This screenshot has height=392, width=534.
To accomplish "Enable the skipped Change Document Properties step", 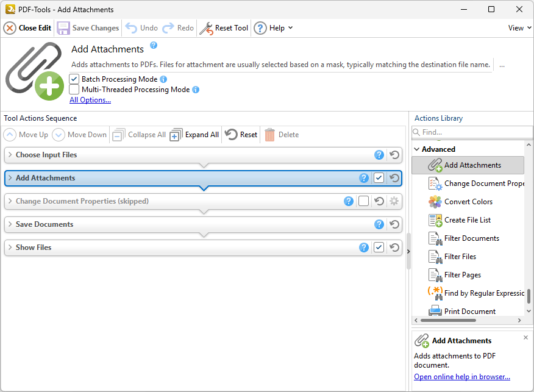I will (364, 201).
